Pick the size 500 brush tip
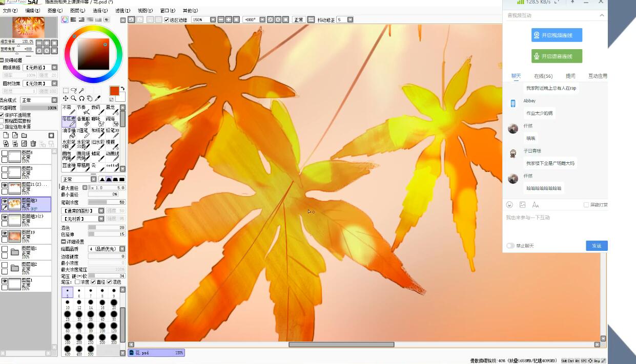 point(91,351)
